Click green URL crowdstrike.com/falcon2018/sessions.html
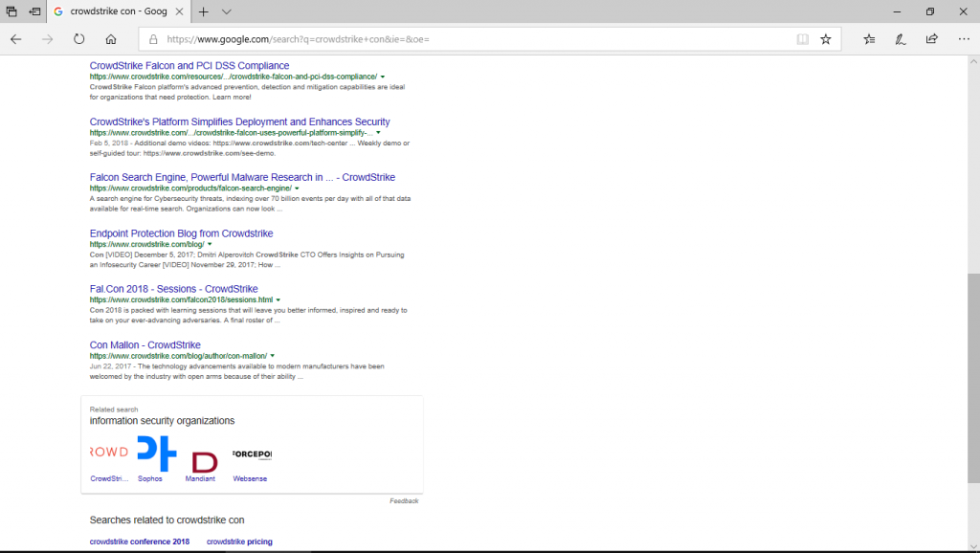980x553 pixels. click(181, 299)
